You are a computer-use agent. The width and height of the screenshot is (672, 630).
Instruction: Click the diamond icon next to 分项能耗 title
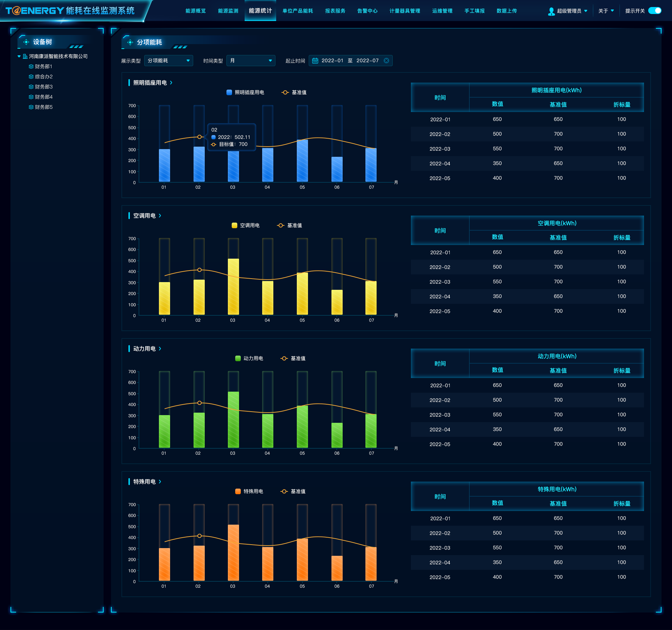pos(130,42)
